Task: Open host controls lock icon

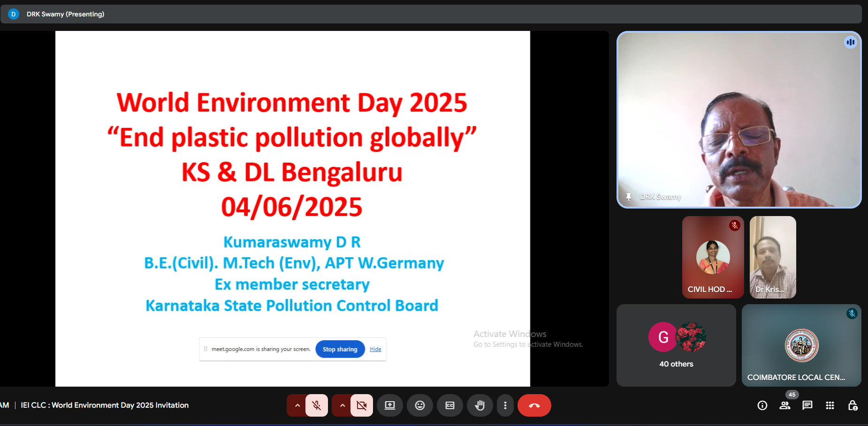Action: pos(853,405)
